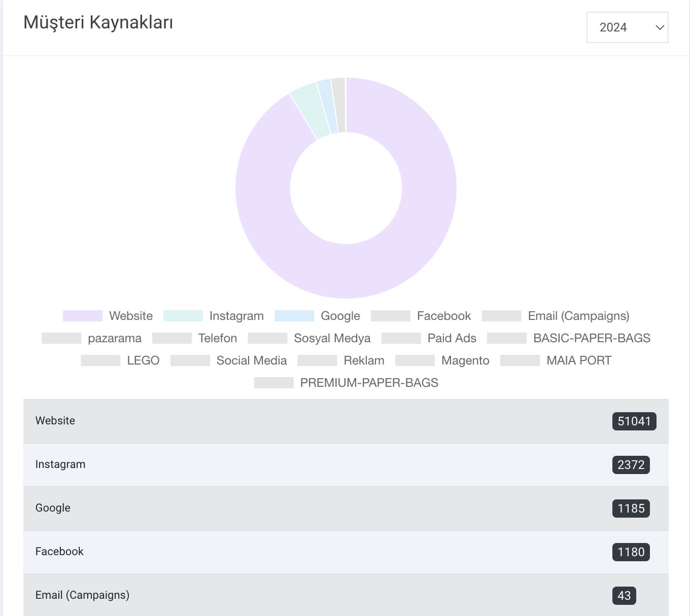Click the Sosyal Medya legend label
Image resolution: width=690 pixels, height=616 pixels.
tap(332, 338)
